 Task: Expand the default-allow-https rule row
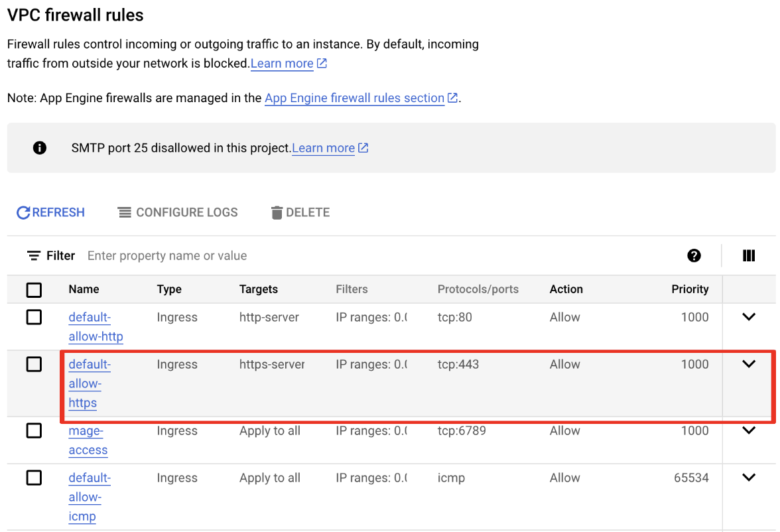[749, 364]
